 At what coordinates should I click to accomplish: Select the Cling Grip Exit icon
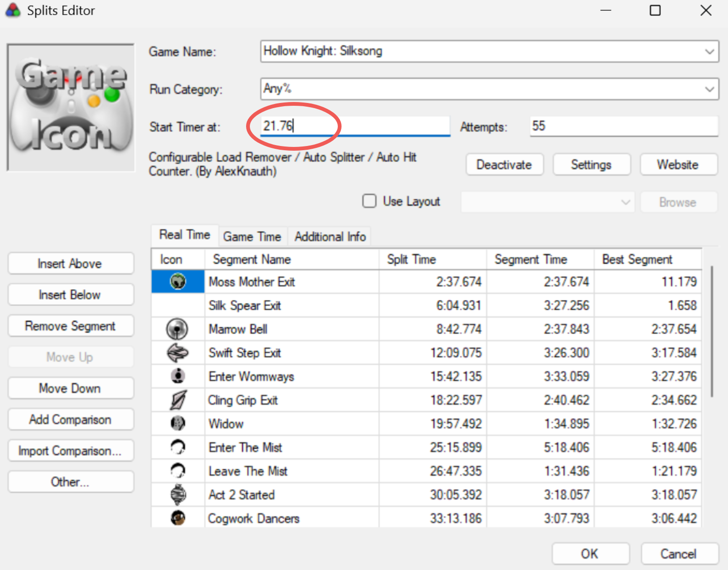[x=178, y=400]
